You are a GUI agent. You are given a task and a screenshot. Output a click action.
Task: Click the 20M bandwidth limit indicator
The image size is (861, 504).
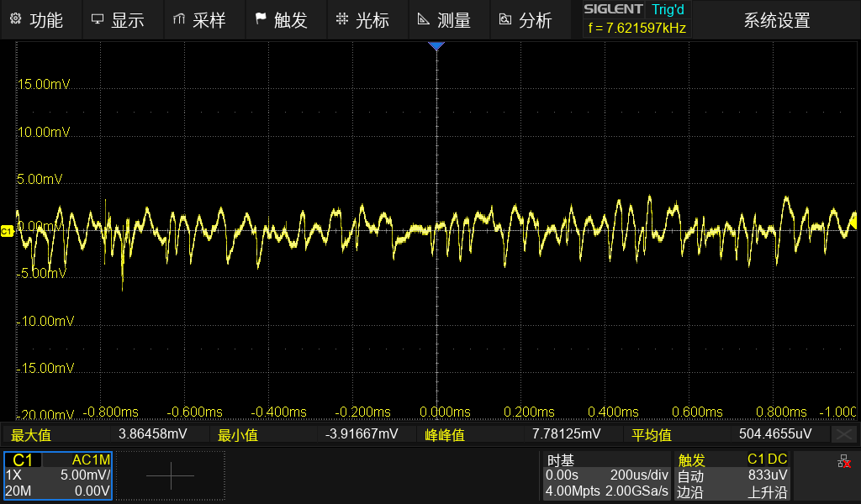[x=18, y=491]
